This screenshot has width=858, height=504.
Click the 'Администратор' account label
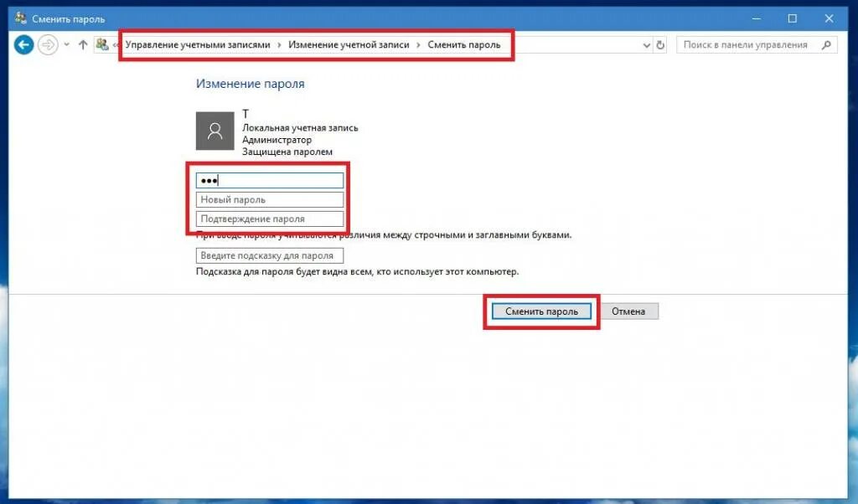pyautogui.click(x=277, y=140)
